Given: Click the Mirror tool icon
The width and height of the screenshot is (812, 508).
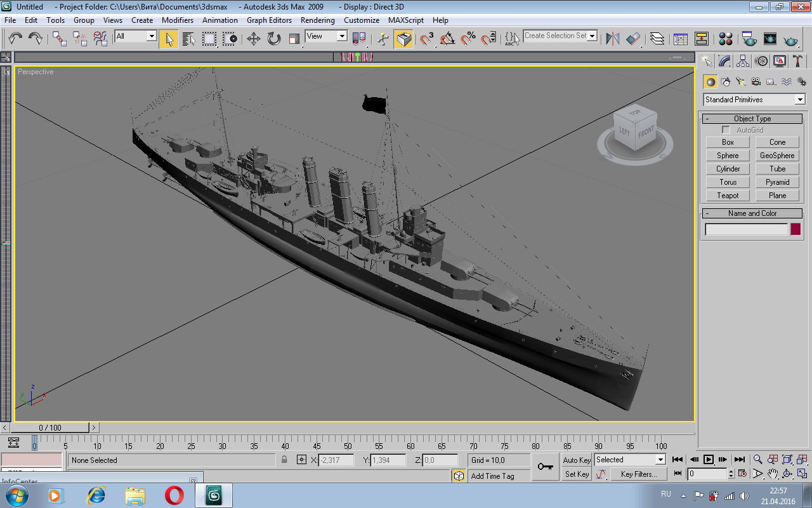Looking at the screenshot, I should tap(613, 39).
